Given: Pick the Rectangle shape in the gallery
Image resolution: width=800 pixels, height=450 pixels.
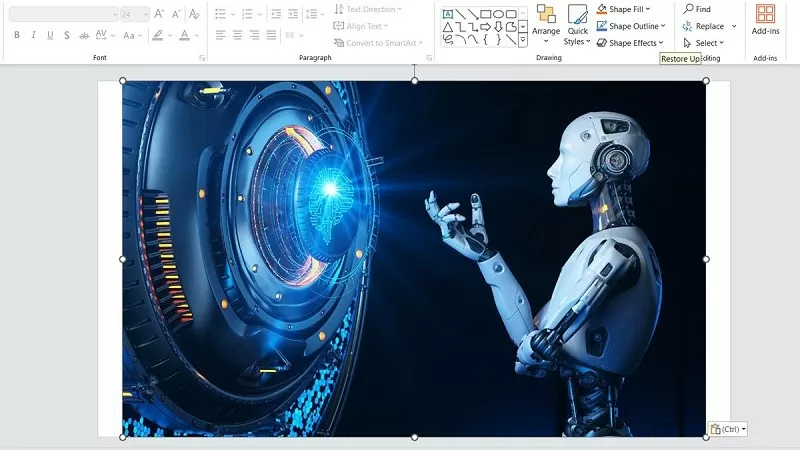Looking at the screenshot, I should click(485, 14).
